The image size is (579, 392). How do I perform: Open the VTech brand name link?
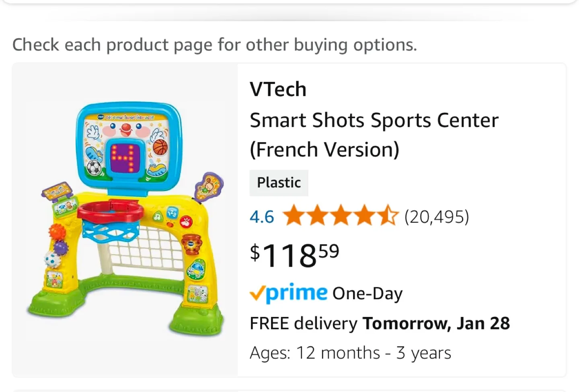(278, 88)
